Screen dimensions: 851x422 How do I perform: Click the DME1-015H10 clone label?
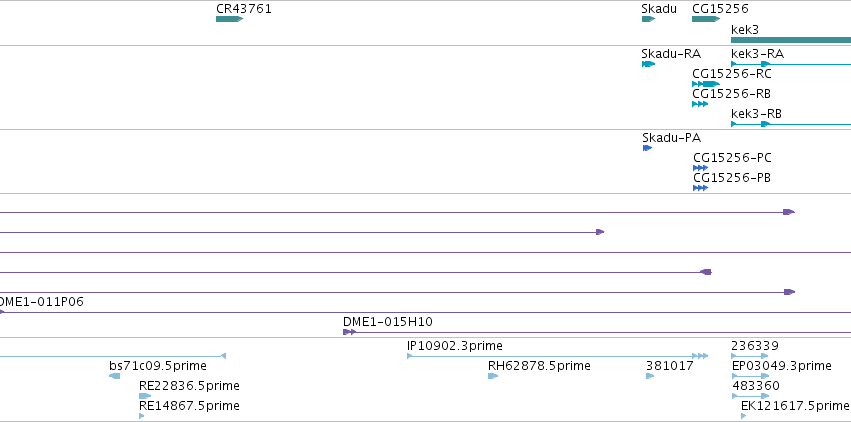point(388,322)
